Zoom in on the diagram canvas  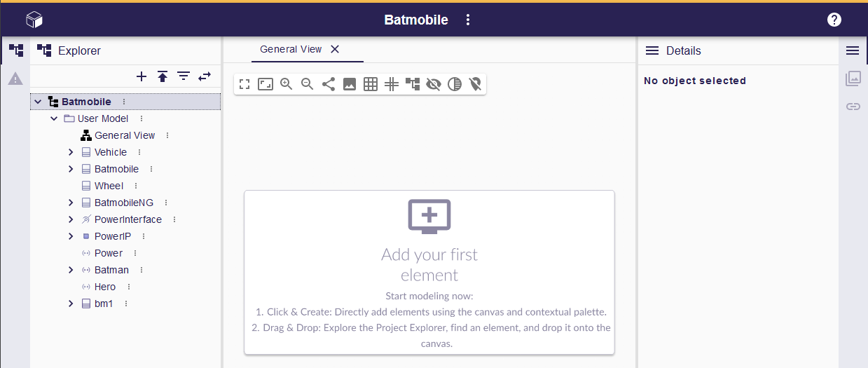[286, 85]
